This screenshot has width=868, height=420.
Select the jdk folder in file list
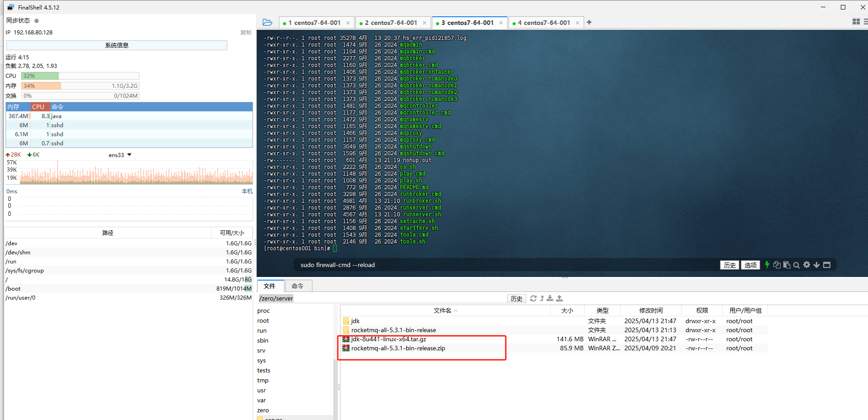pyautogui.click(x=355, y=321)
